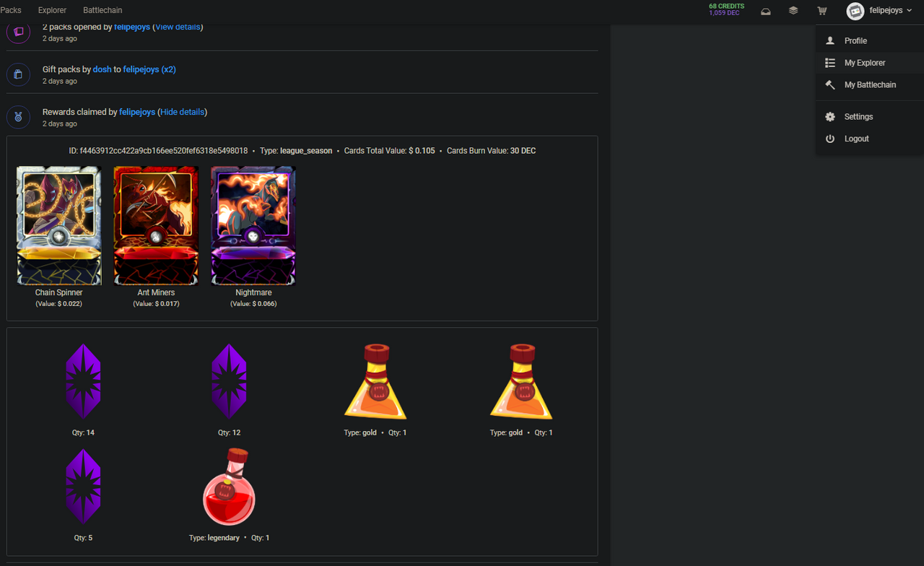Click the rewards medal icon
This screenshot has height=566, width=924.
pos(18,116)
